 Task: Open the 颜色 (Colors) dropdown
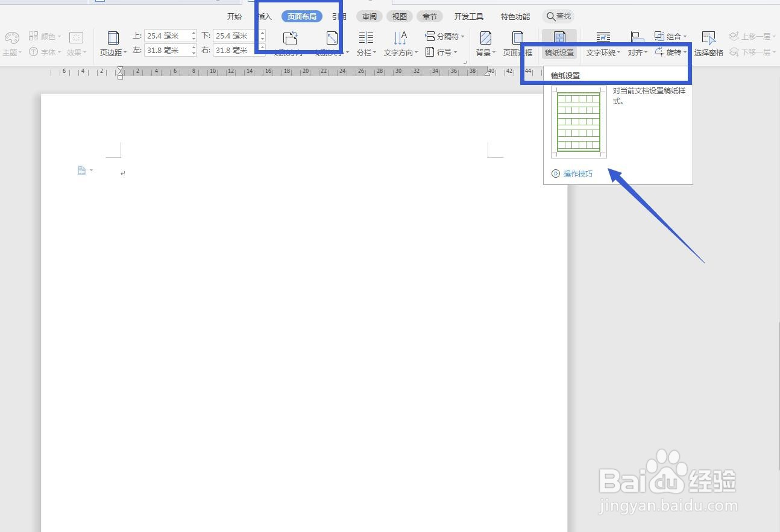[x=45, y=37]
